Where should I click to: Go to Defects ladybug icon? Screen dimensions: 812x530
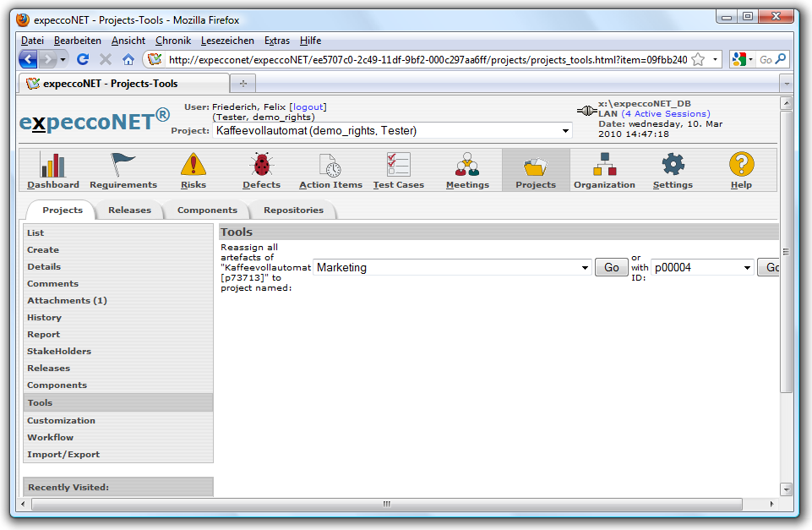click(261, 165)
